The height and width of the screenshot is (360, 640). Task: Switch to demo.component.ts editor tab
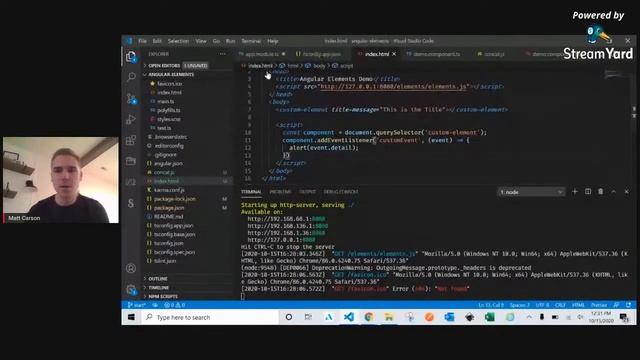(x=436, y=54)
